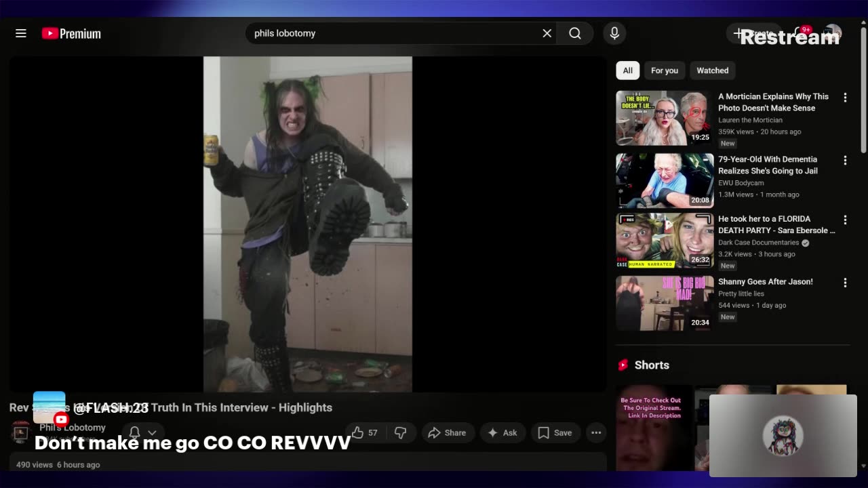Open 'Shanny Goes After Jason!' thumbnail
Image resolution: width=868 pixels, height=488 pixels.
tap(665, 303)
